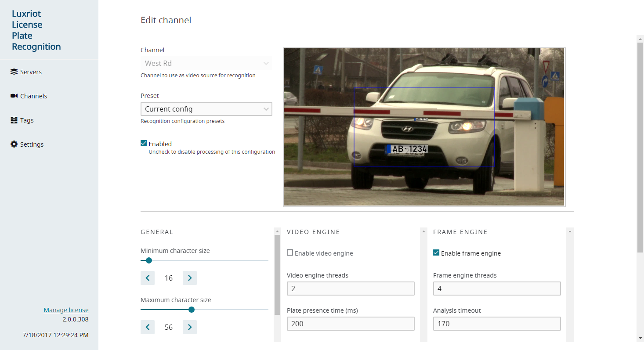Click the Channels camera icon in sidebar
The height and width of the screenshot is (350, 644).
click(14, 96)
